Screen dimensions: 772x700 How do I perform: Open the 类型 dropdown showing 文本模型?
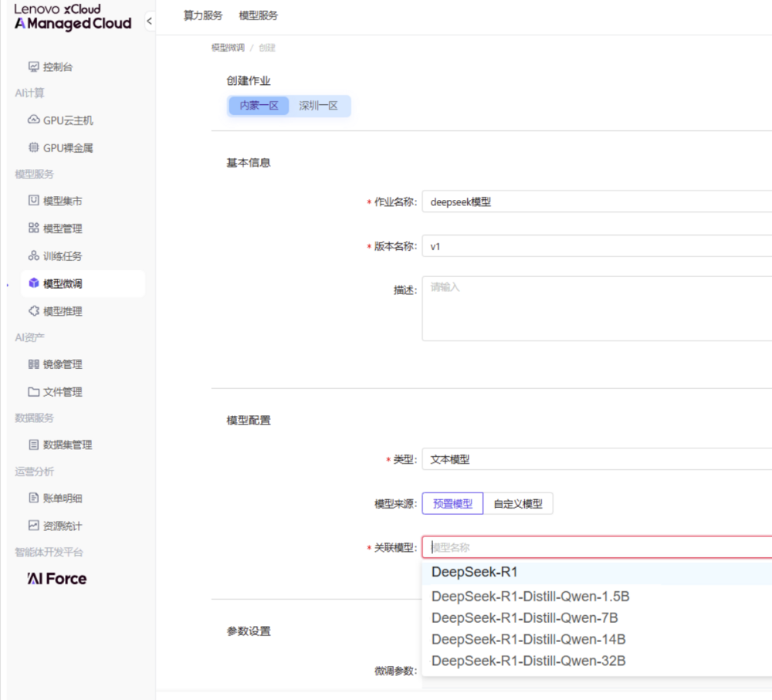(597, 458)
